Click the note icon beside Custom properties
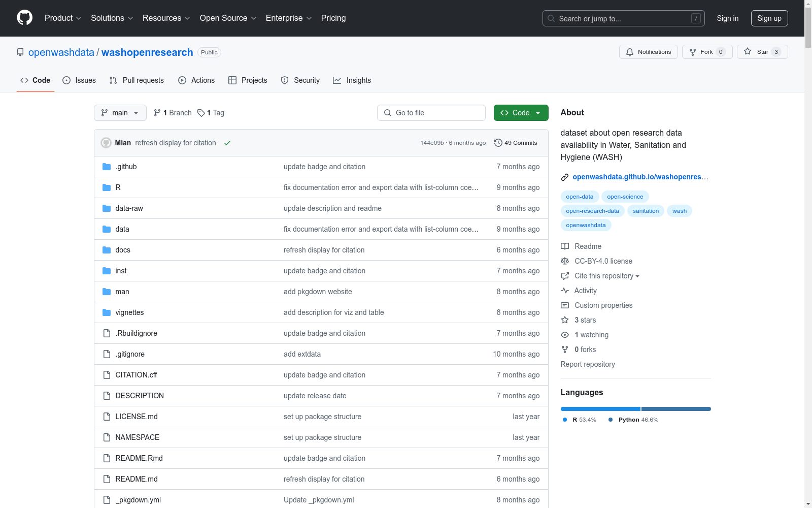 pos(565,305)
